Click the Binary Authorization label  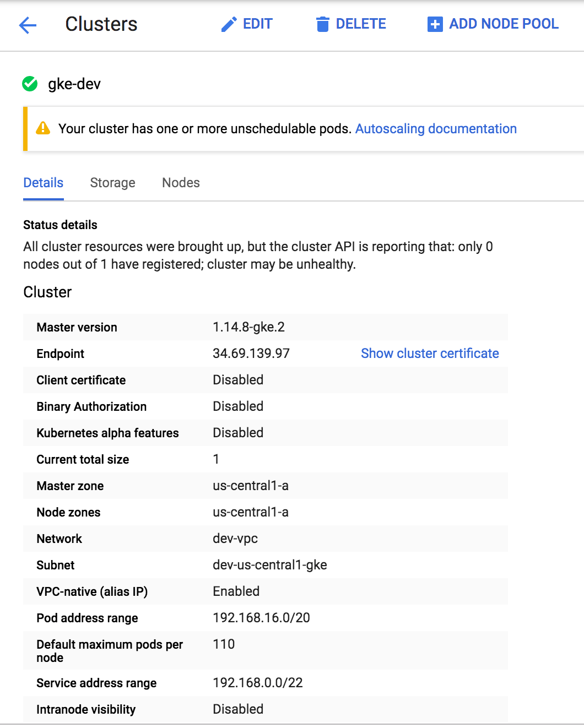click(x=91, y=407)
